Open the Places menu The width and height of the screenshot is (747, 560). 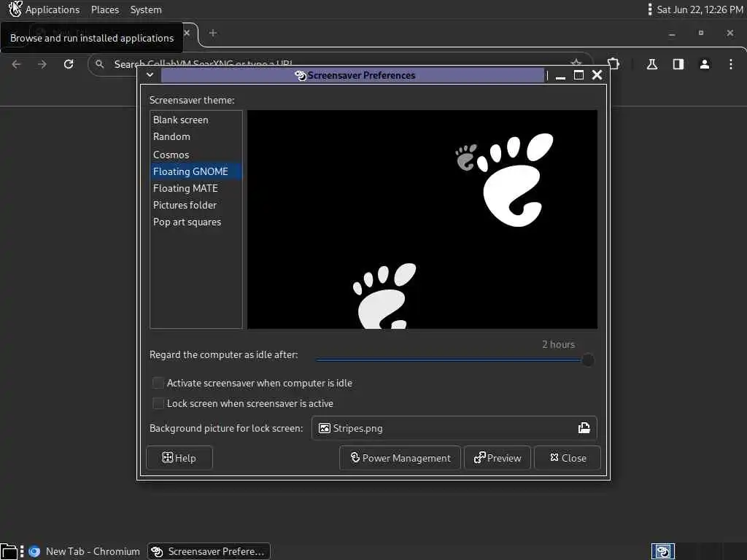pyautogui.click(x=105, y=9)
